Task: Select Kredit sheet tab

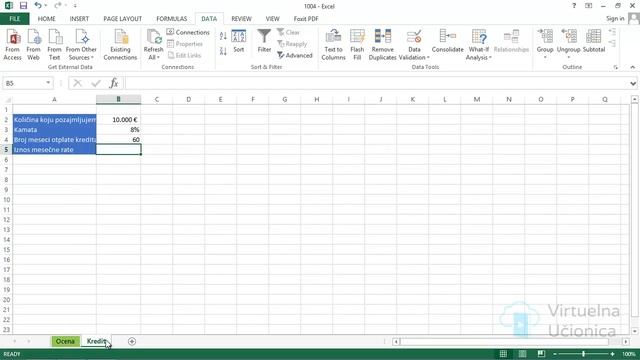Action: (96, 341)
